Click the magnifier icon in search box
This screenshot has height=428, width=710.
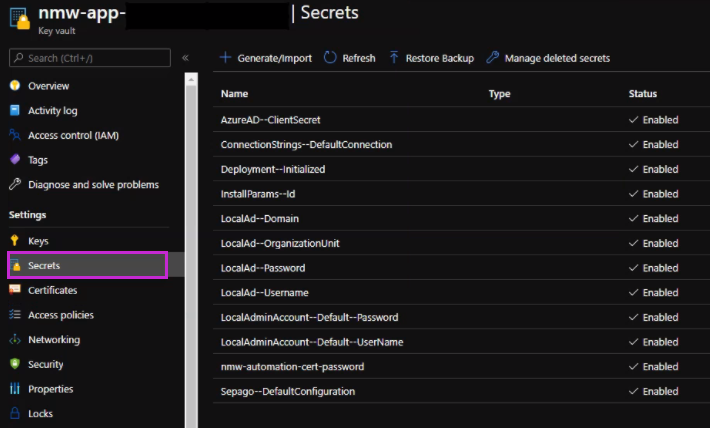[x=19, y=58]
